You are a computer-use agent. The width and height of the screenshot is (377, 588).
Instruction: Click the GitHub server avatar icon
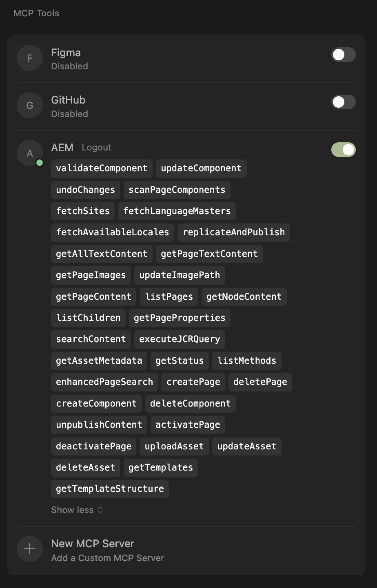(30, 105)
